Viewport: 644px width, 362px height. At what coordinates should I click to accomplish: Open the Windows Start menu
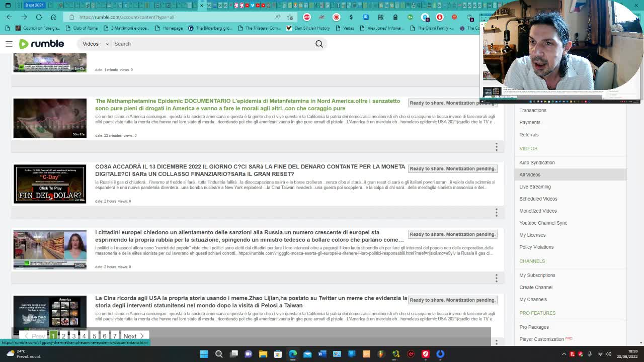click(x=204, y=354)
